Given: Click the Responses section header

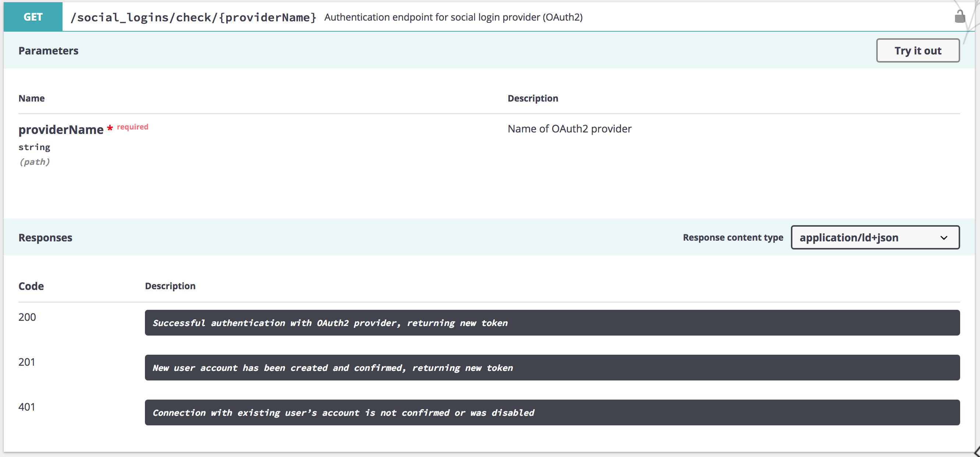Looking at the screenshot, I should [x=45, y=237].
